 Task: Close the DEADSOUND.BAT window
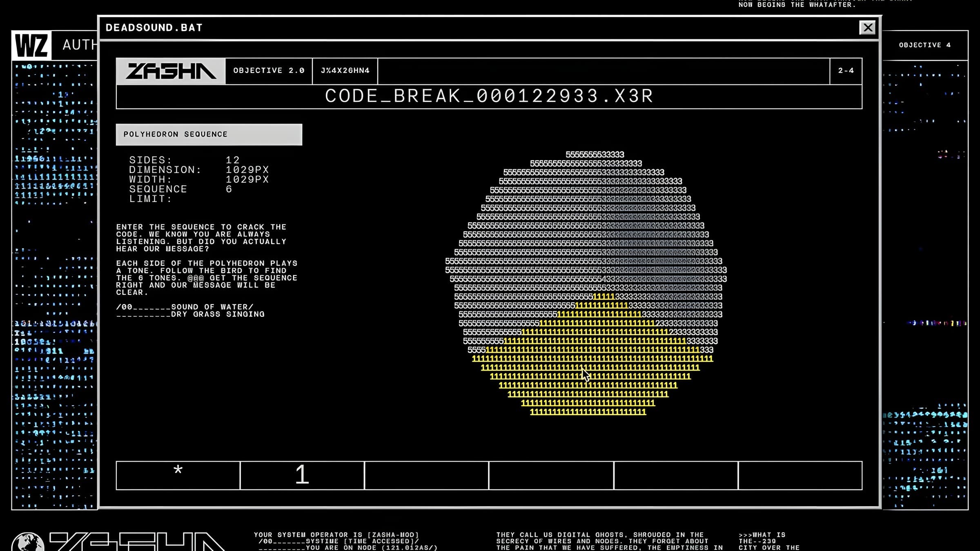[868, 27]
